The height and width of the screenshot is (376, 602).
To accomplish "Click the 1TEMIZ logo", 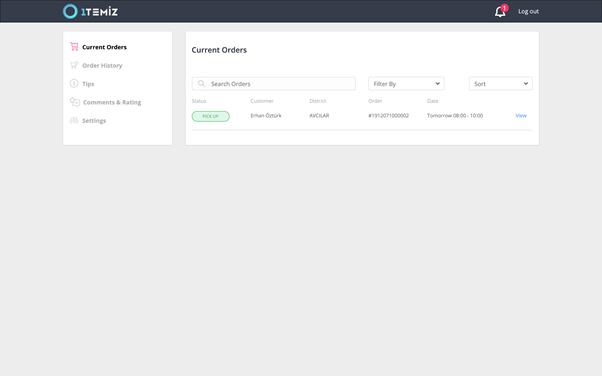I will coord(90,12).
